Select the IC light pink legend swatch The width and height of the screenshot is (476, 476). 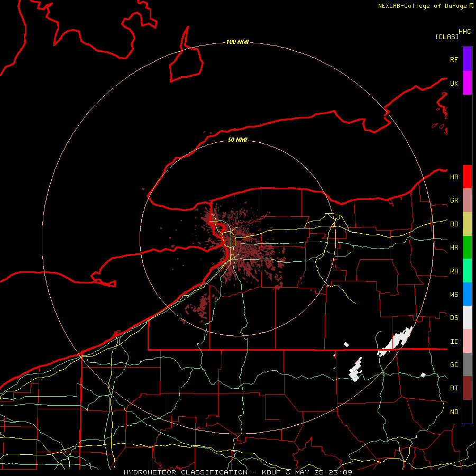click(x=467, y=341)
